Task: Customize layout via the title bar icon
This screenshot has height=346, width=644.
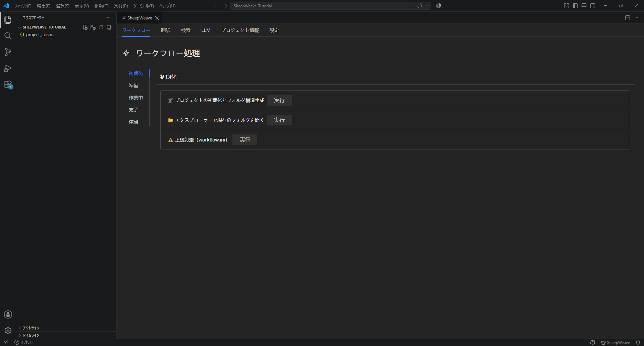Action: coord(567,6)
